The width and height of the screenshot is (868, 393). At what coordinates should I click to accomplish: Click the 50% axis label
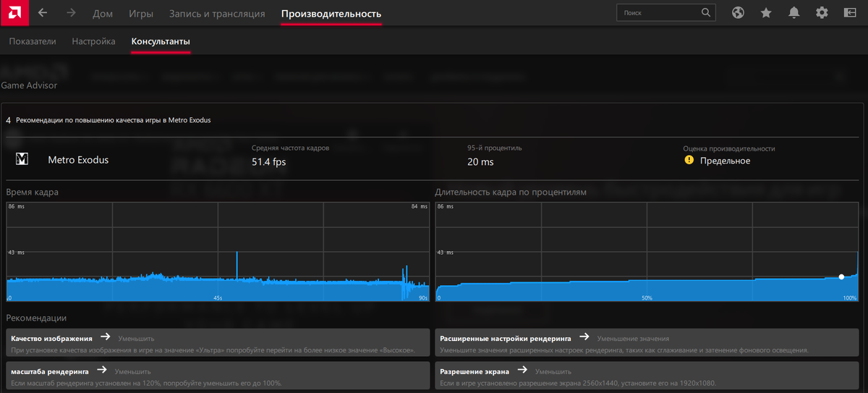[x=647, y=297]
